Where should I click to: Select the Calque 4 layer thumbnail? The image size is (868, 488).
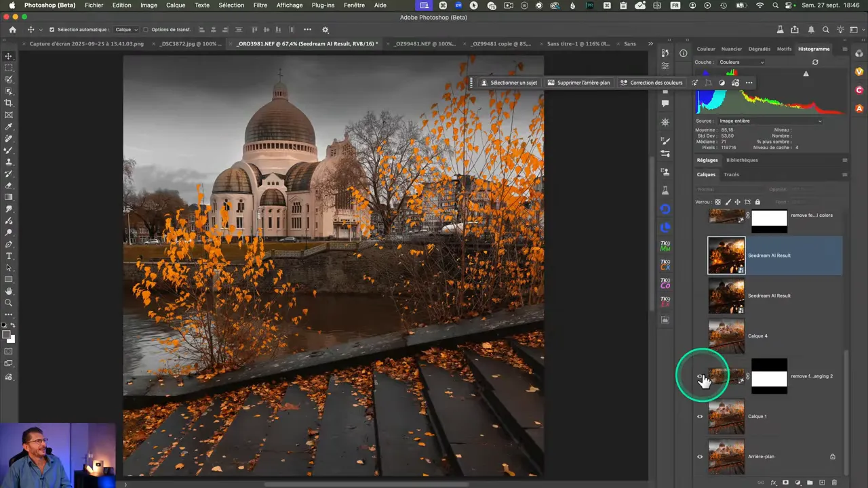pyautogui.click(x=726, y=336)
